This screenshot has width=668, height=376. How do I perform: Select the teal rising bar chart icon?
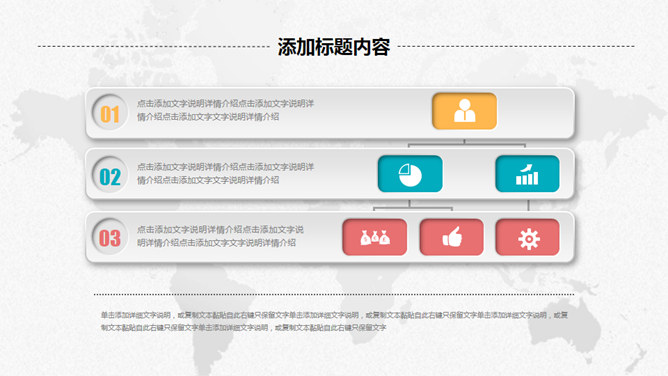click(527, 174)
